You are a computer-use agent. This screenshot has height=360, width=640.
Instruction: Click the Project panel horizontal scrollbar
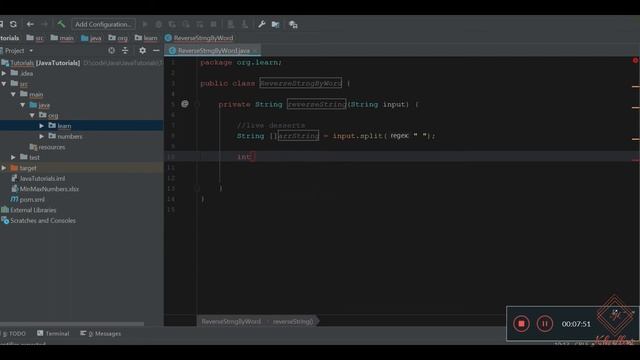coord(72,324)
